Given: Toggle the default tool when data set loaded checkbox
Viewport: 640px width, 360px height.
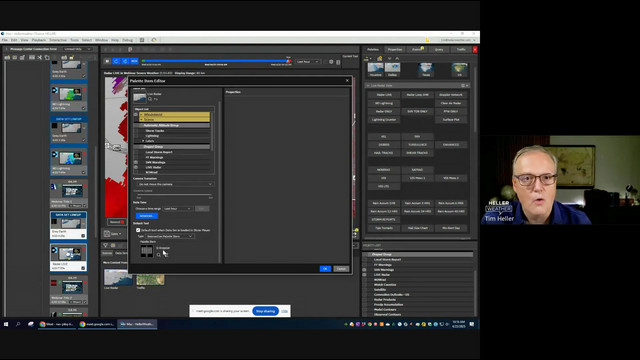Looking at the screenshot, I should point(138,230).
